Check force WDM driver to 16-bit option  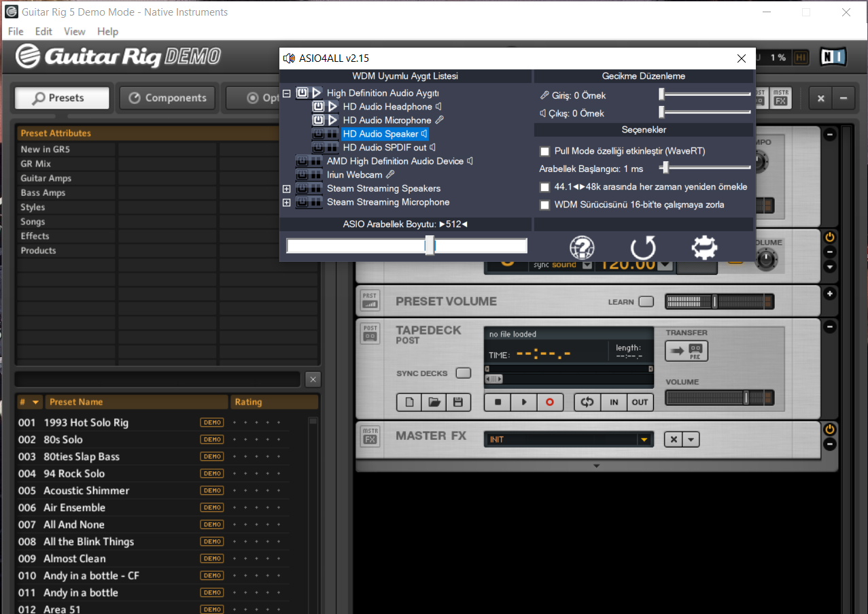click(x=544, y=205)
